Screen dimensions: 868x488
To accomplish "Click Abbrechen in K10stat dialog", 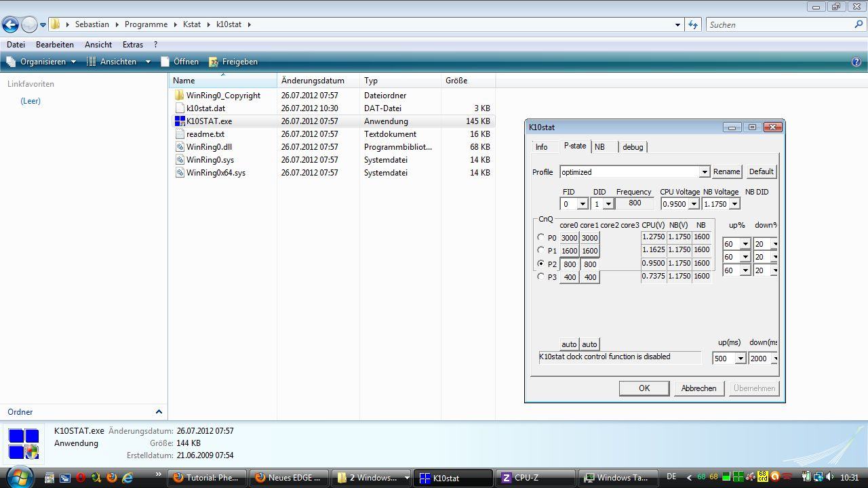I will [698, 388].
